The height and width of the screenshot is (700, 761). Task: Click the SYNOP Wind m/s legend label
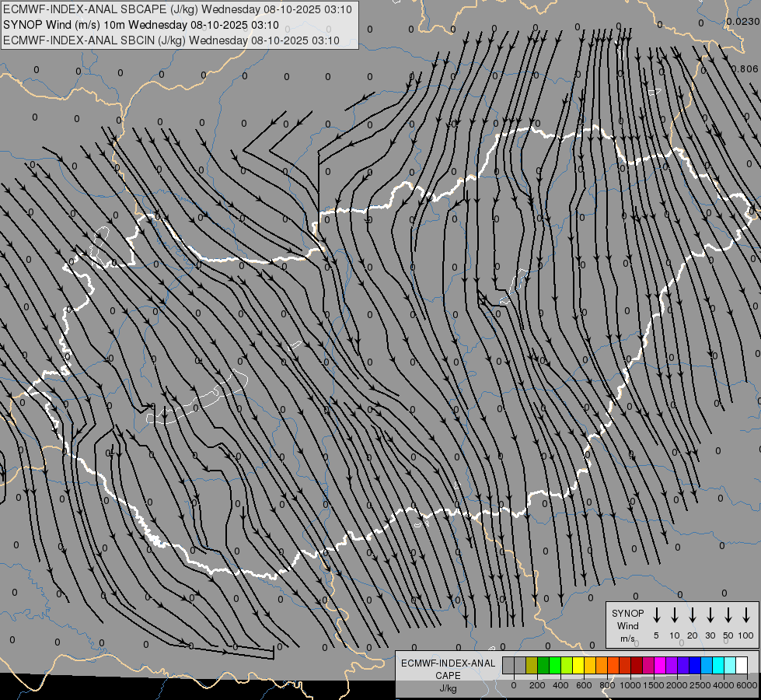(x=627, y=625)
